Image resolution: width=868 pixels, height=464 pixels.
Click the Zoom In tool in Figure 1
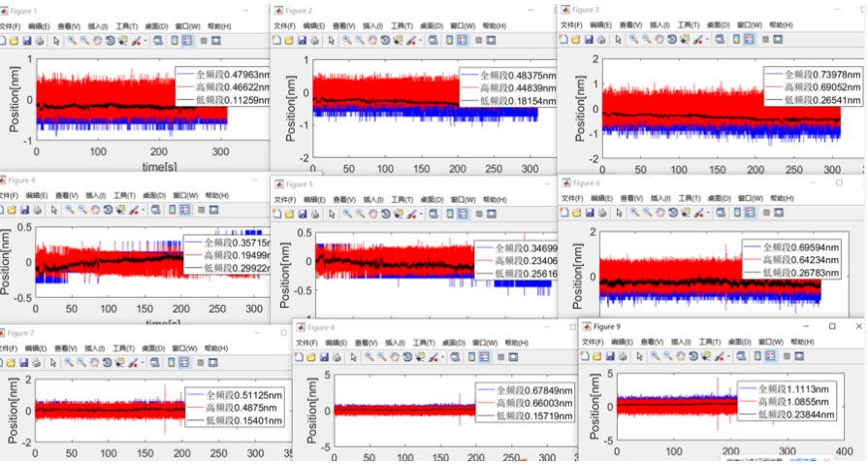[x=71, y=40]
